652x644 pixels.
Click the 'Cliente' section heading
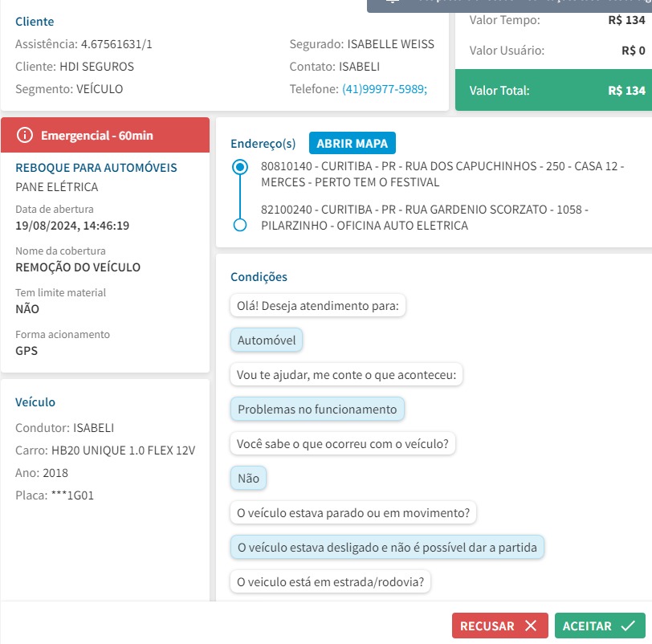pos(35,22)
